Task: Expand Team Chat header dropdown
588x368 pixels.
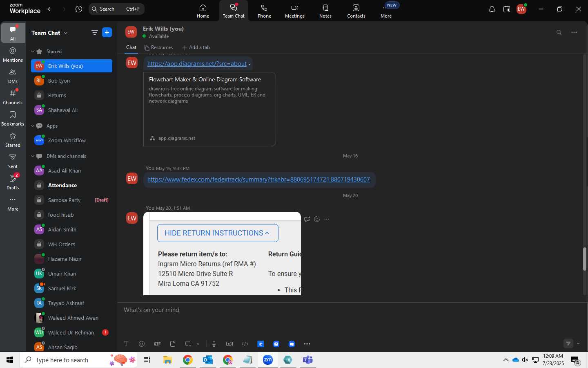Action: click(66, 33)
